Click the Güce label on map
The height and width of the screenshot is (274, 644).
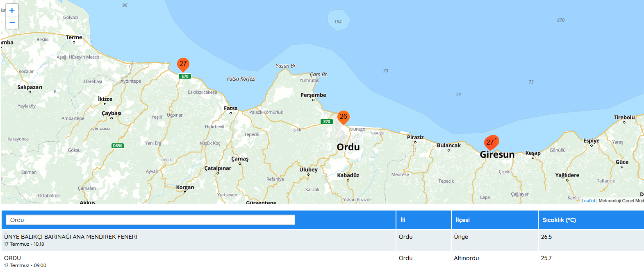(622, 162)
